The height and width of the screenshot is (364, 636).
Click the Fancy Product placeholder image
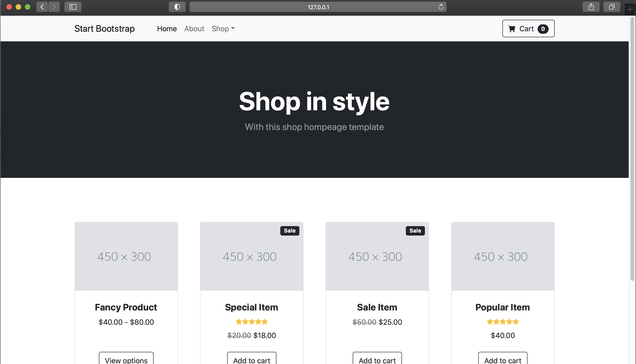click(126, 256)
